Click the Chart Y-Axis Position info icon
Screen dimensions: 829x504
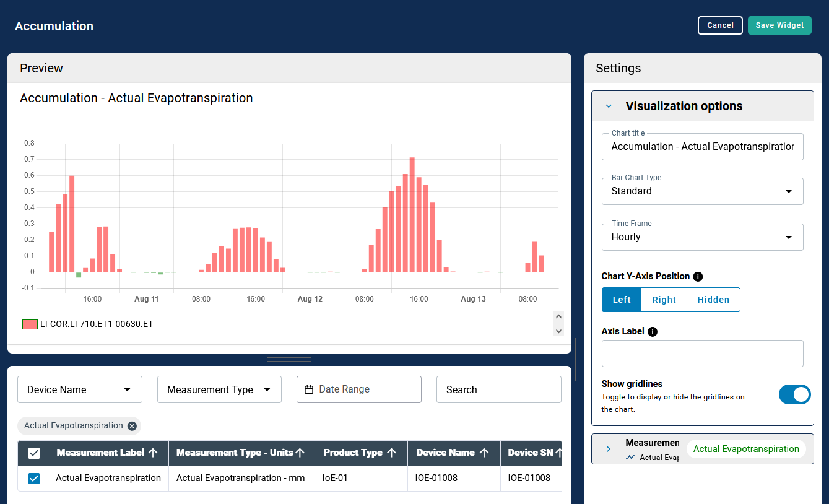(x=698, y=277)
